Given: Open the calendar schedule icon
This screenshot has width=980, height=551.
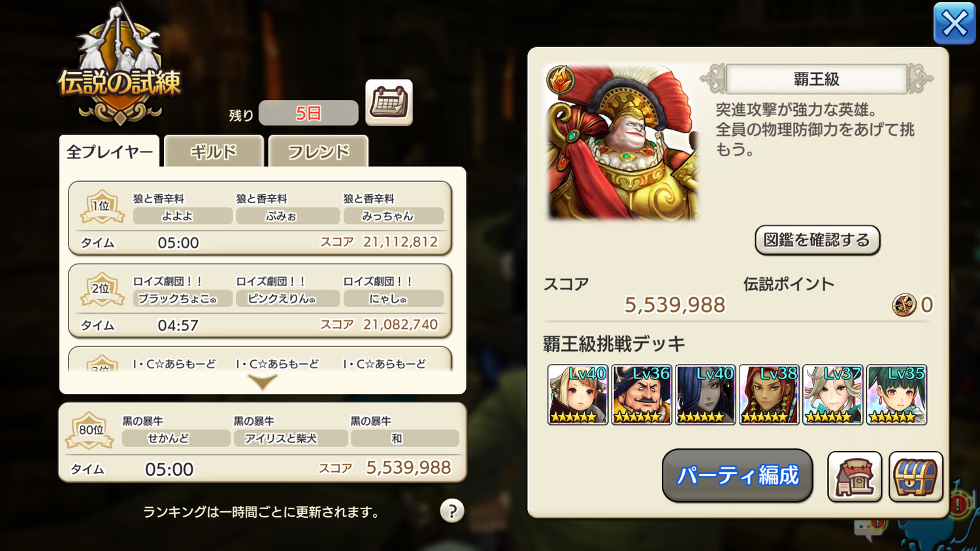Looking at the screenshot, I should [389, 102].
